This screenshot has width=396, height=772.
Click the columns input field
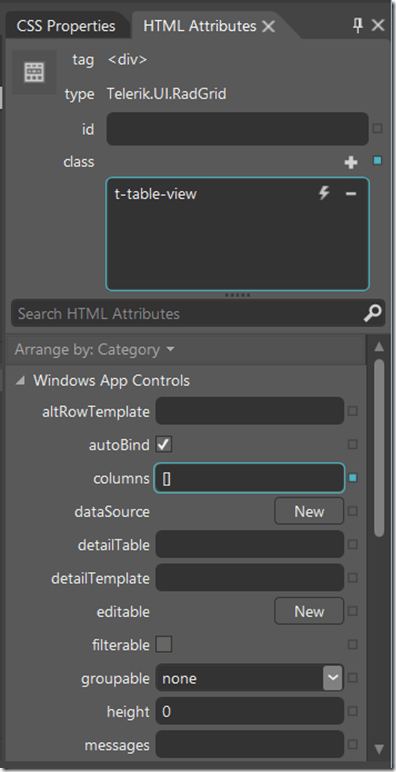(x=250, y=478)
